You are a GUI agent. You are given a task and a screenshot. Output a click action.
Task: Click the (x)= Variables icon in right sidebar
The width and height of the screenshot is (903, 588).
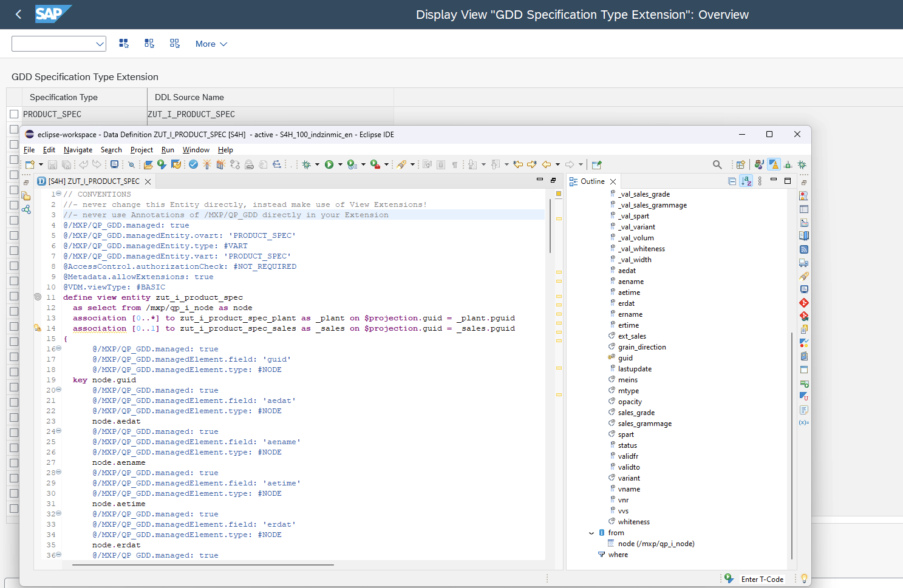804,422
